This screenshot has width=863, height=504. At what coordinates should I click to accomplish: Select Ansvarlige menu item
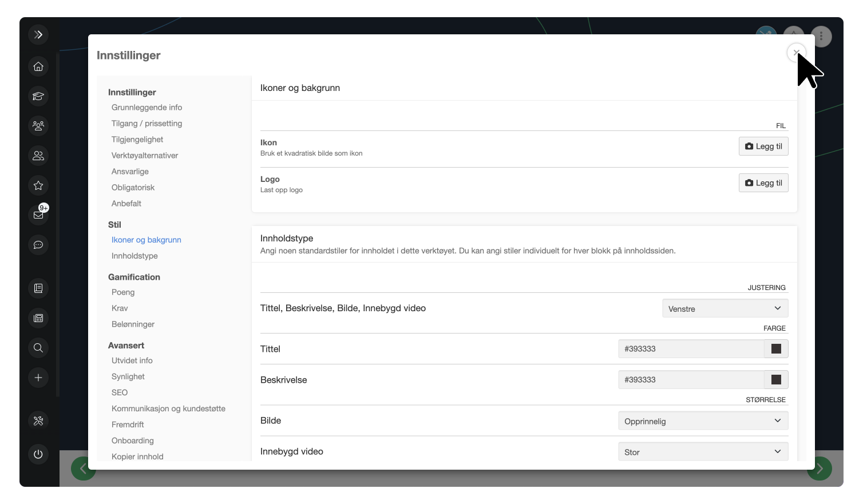[x=130, y=172]
